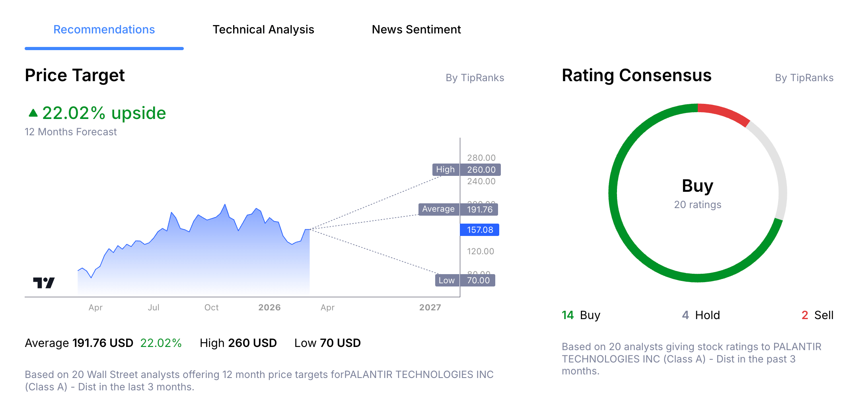The image size is (868, 413).
Task: Select the Recommendations tab
Action: pyautogui.click(x=104, y=29)
